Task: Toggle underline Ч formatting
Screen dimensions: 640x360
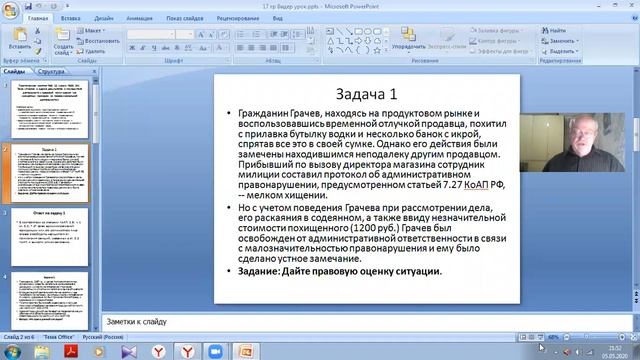Action: tap(154, 48)
